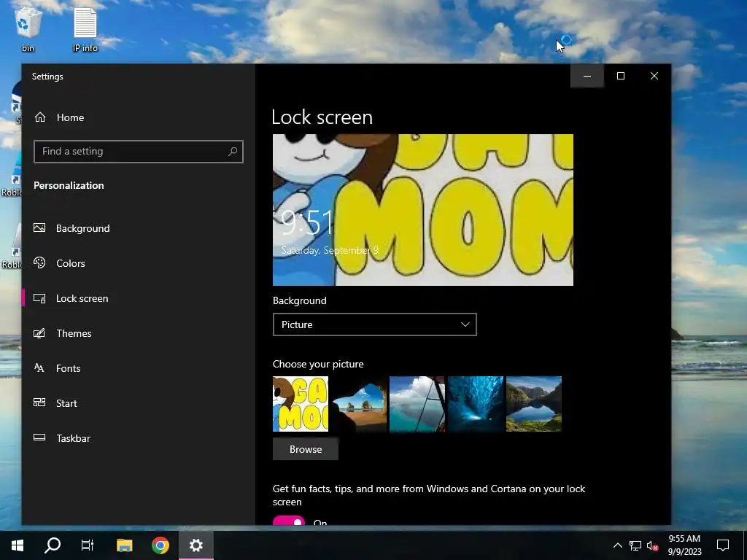The height and width of the screenshot is (560, 747).
Task: Choose the blue ice cave thumbnail
Action: pyautogui.click(x=476, y=404)
